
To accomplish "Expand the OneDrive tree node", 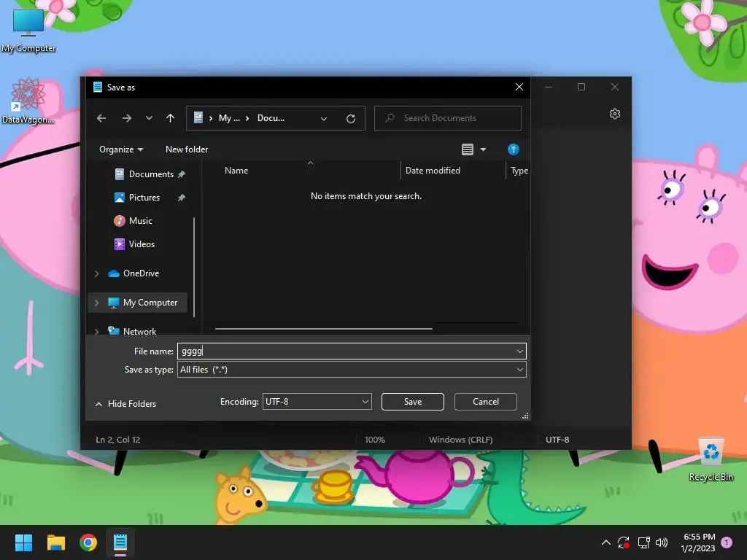I will [x=97, y=273].
